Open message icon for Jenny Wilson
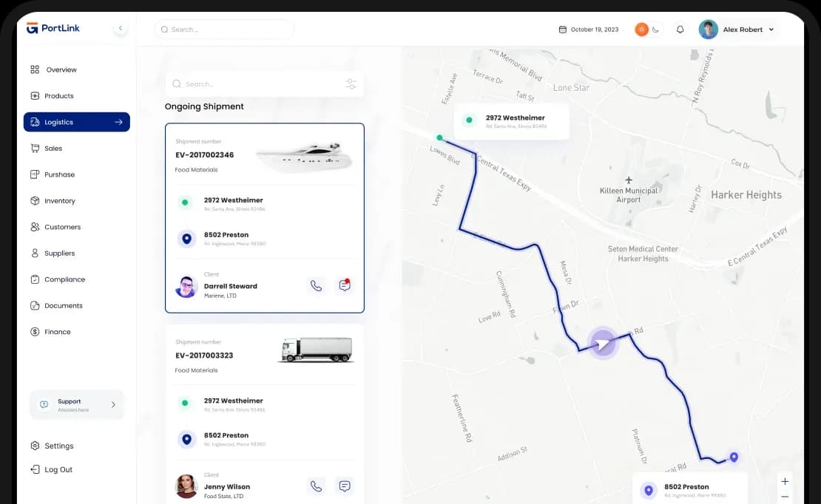The width and height of the screenshot is (821, 504). coord(344,486)
